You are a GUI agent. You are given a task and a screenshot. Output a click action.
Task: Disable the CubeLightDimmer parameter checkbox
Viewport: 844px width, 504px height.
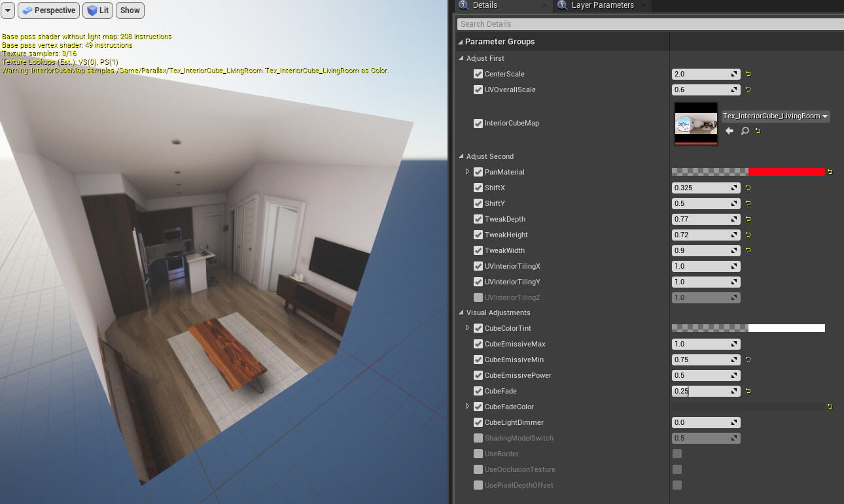(x=478, y=422)
